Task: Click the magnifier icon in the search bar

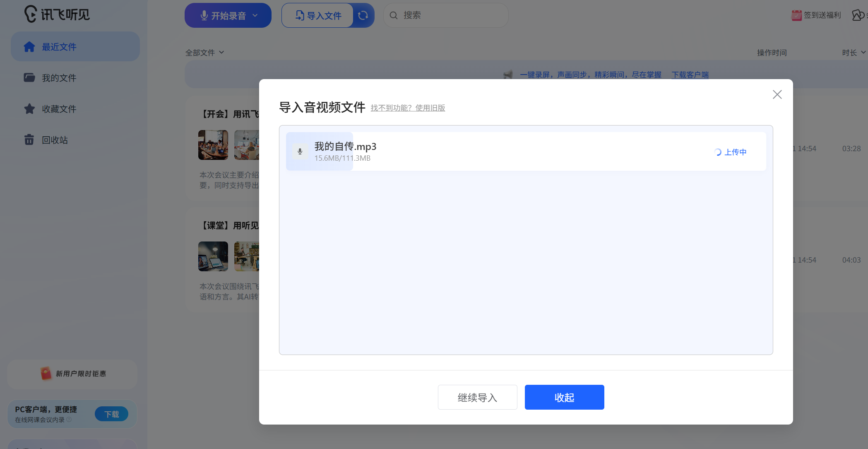Action: click(x=393, y=15)
